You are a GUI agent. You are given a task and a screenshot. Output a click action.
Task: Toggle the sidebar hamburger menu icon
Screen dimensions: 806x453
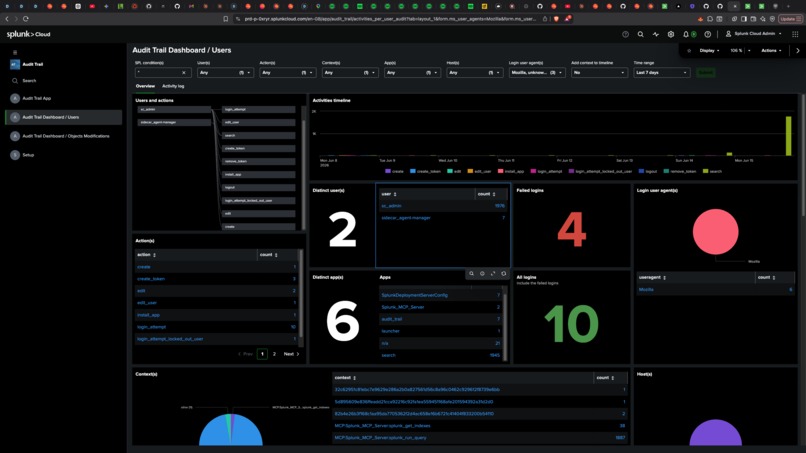[x=15, y=52]
